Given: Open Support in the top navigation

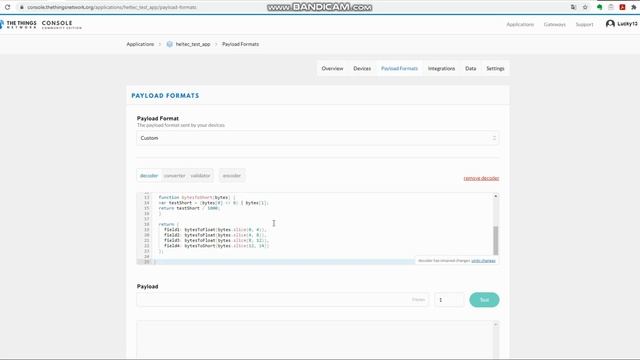Looking at the screenshot, I should click(x=584, y=24).
